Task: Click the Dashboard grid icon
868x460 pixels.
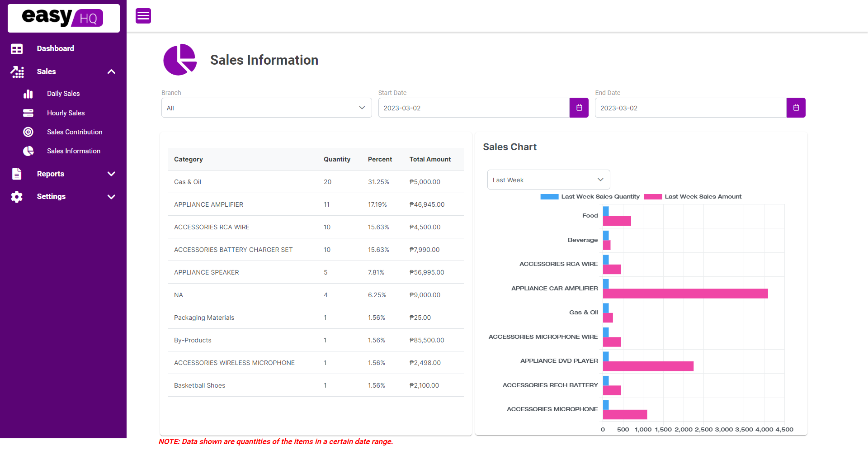Action: [17, 49]
